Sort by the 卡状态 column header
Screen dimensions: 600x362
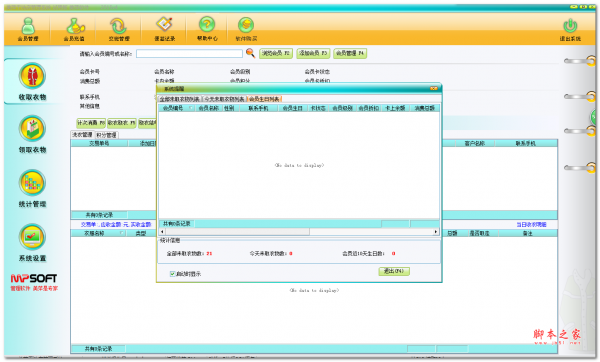(x=318, y=108)
